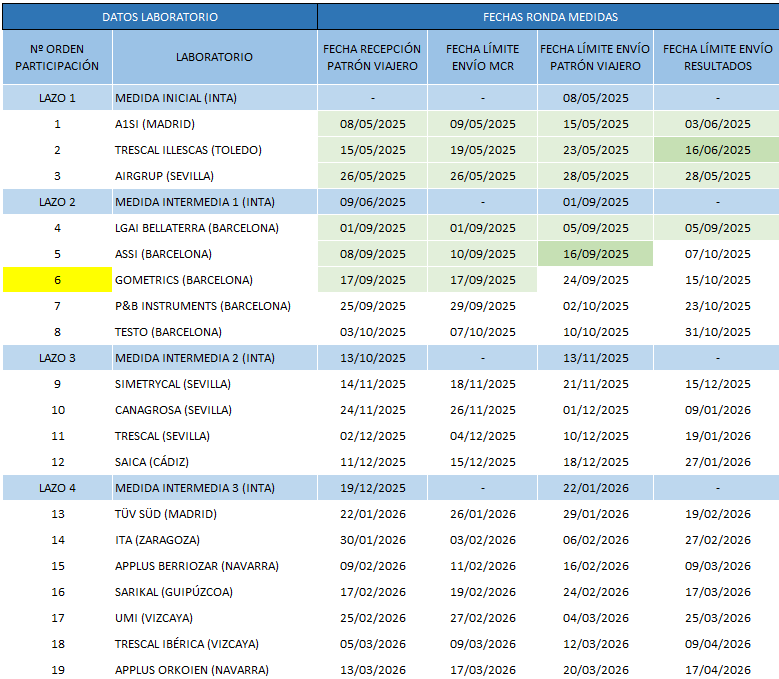Click the 09/04/2026 results date for TRESCAL IBÉRICA
779x679 pixels.
pos(717,644)
